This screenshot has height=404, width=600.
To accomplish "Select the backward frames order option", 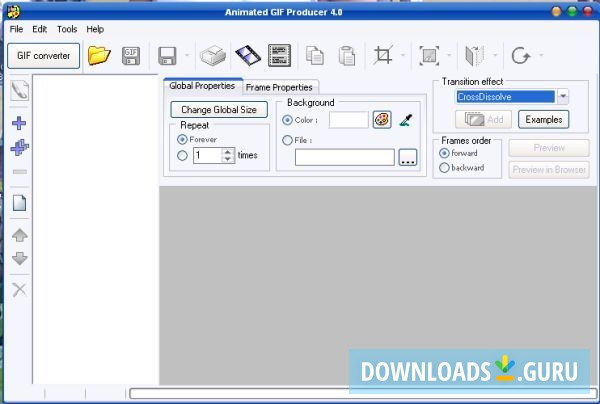I will pyautogui.click(x=444, y=168).
